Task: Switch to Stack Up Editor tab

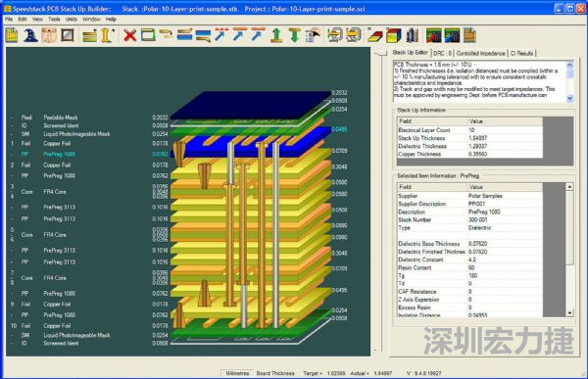Action: 411,53
